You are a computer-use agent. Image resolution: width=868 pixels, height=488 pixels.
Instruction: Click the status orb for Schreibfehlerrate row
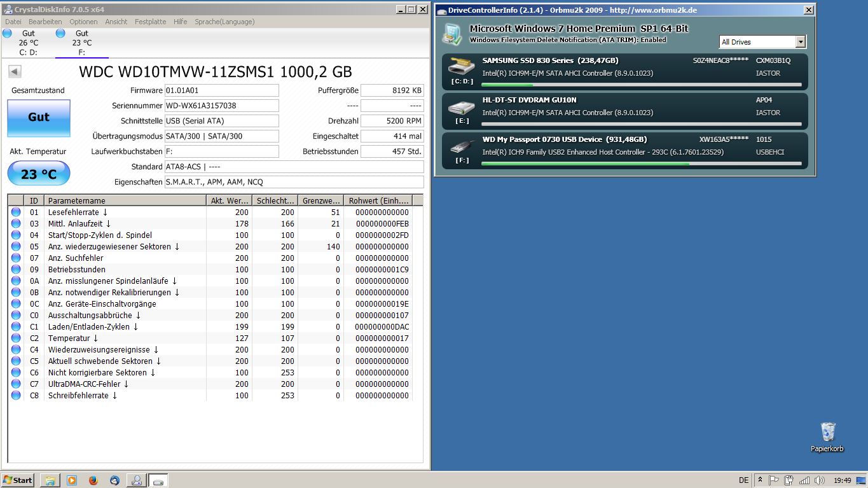click(16, 395)
